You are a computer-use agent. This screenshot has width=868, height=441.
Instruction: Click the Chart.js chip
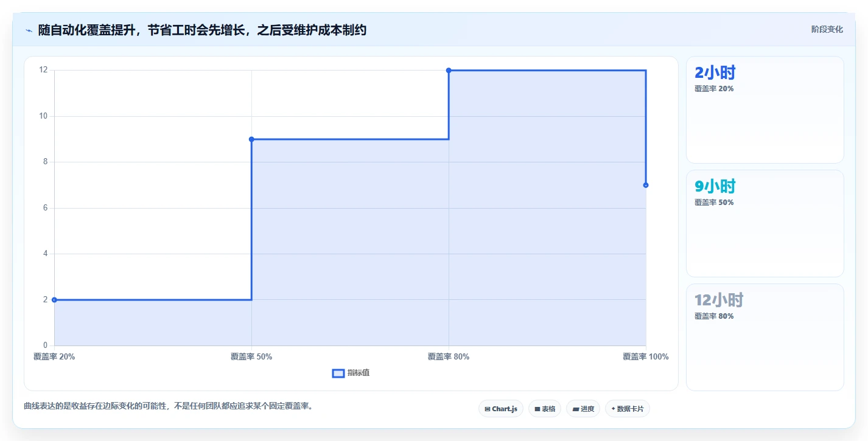point(501,409)
